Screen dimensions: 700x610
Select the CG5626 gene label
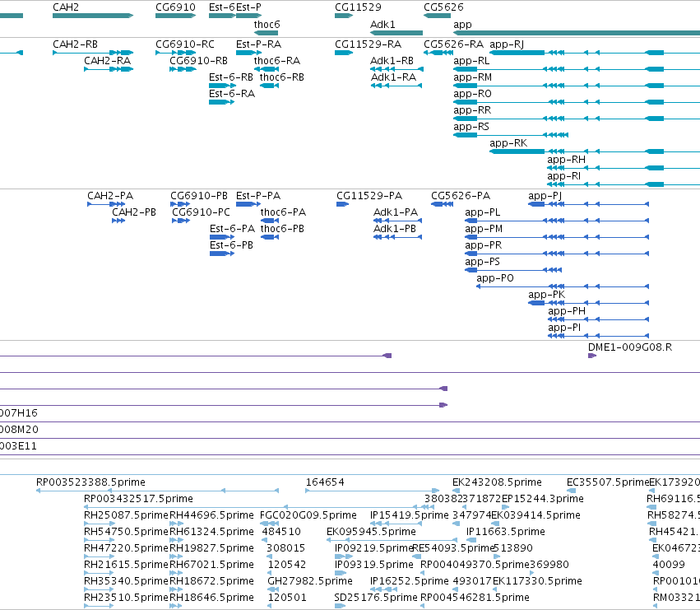(443, 7)
